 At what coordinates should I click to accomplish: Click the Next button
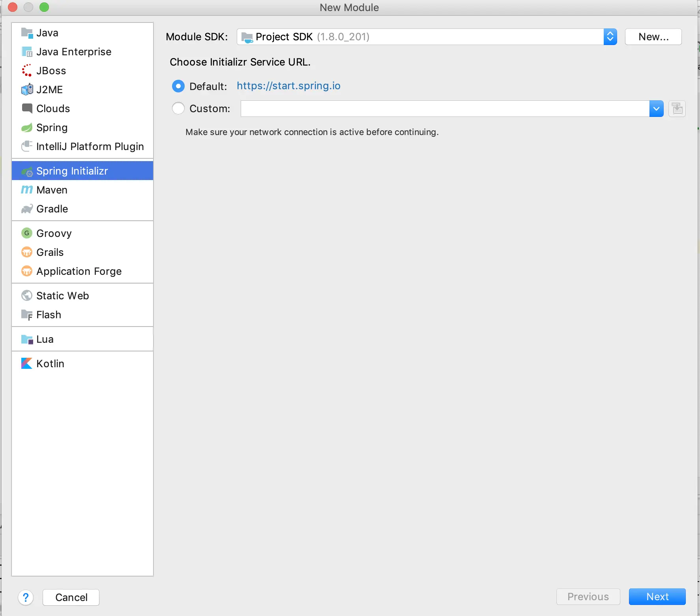pos(657,597)
